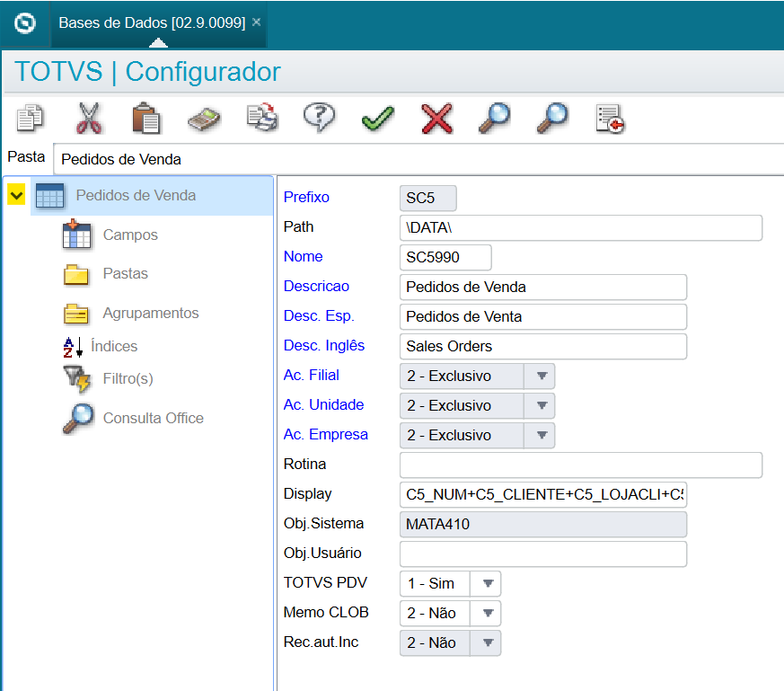
Task: Click the Campos table icon
Action: click(76, 235)
